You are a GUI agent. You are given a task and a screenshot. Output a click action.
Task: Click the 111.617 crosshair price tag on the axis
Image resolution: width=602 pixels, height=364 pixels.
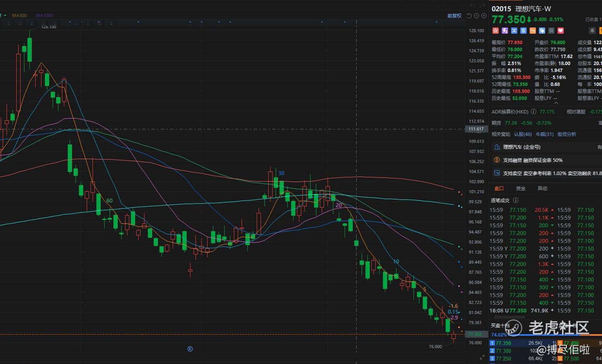(x=476, y=129)
